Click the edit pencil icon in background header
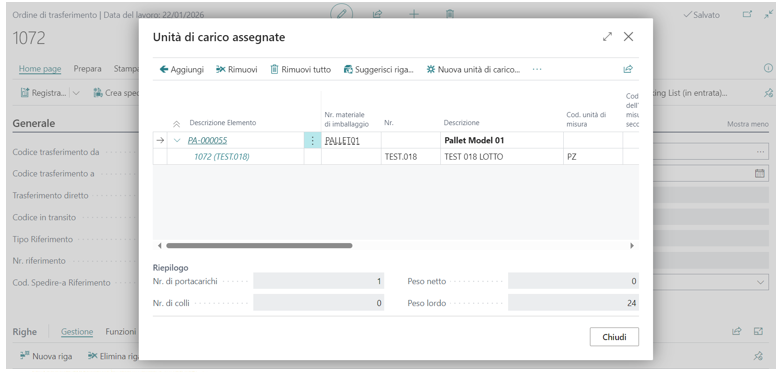This screenshot has width=780, height=372. point(341,14)
